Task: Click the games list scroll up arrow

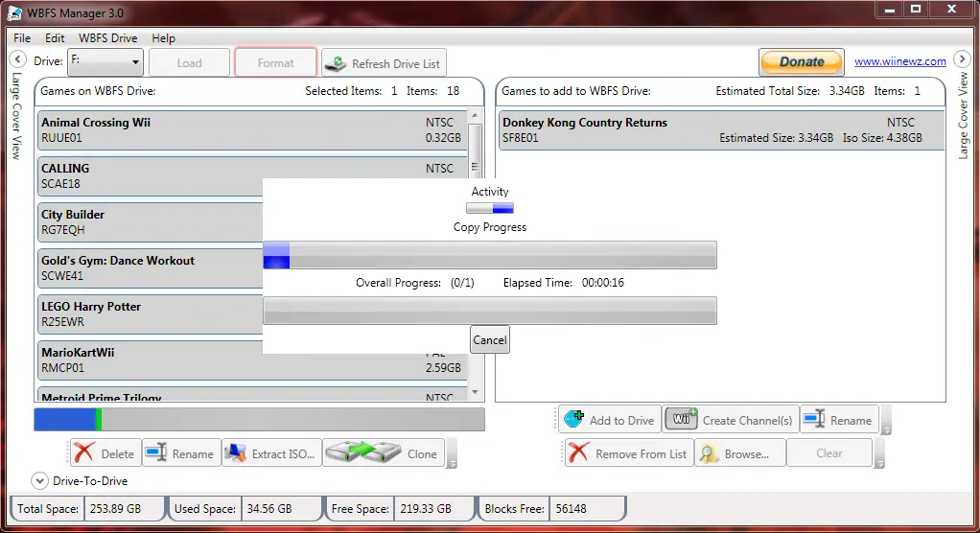Action: [475, 116]
